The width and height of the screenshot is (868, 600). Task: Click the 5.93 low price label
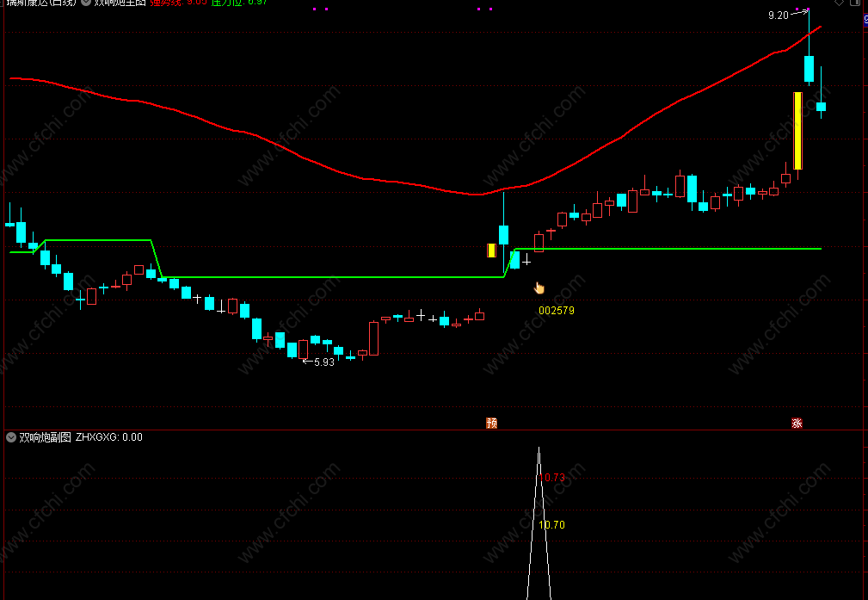(323, 362)
